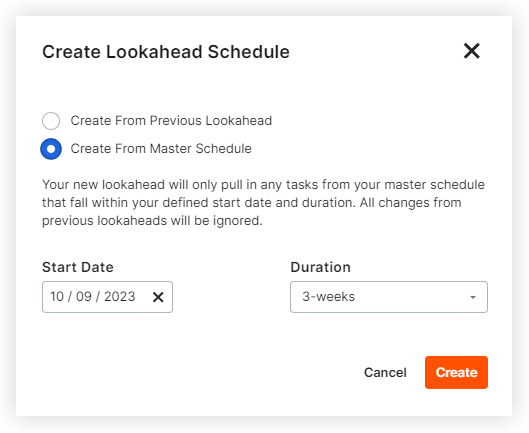
Task: Select Create From Previous Lookahead radio
Action: pos(51,121)
